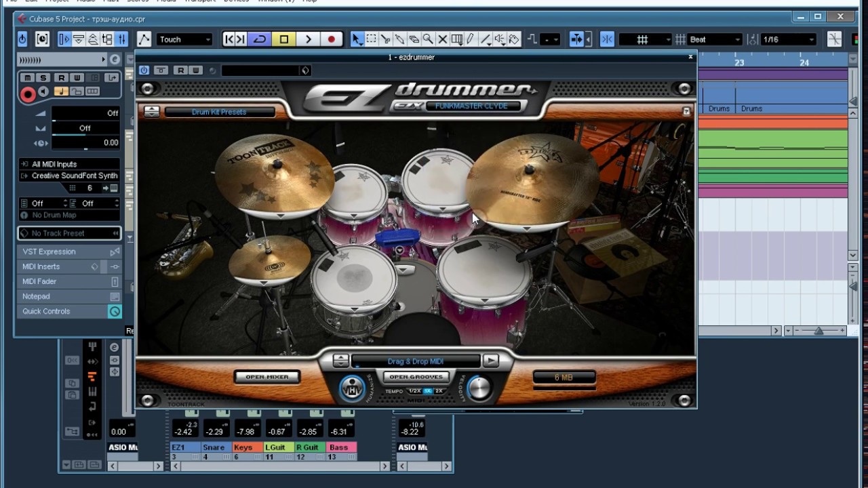The image size is (868, 488).
Task: Toggle the track Monitor speaker button
Action: (44, 92)
